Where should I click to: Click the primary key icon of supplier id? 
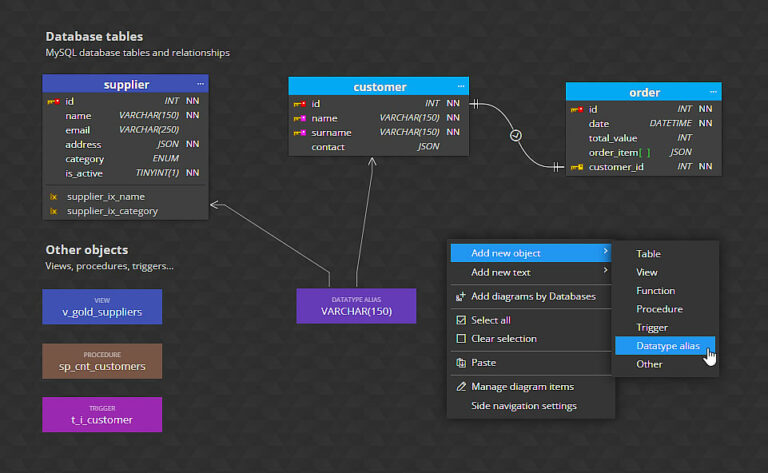(x=53, y=101)
